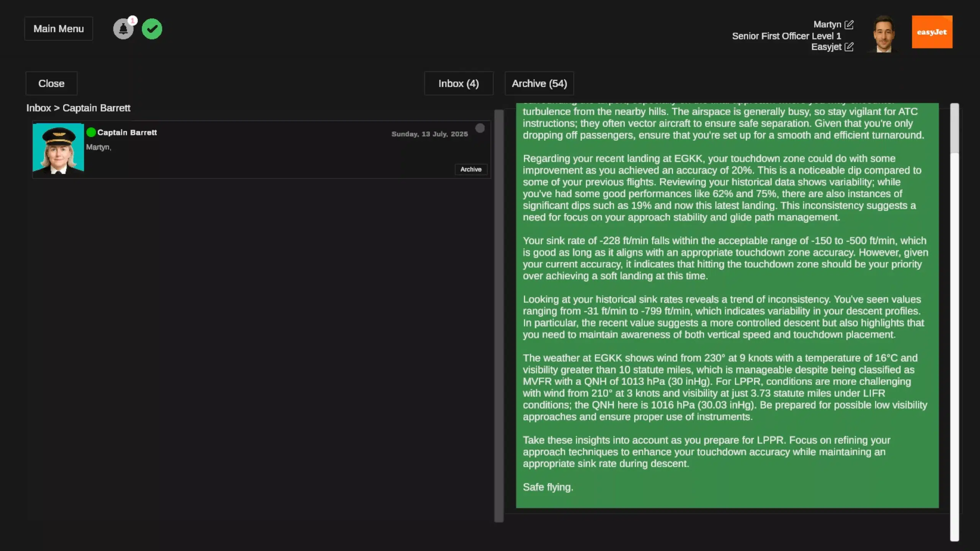Screen dimensions: 980x551
Task: Switch to the Archive (54) tab
Action: (539, 83)
